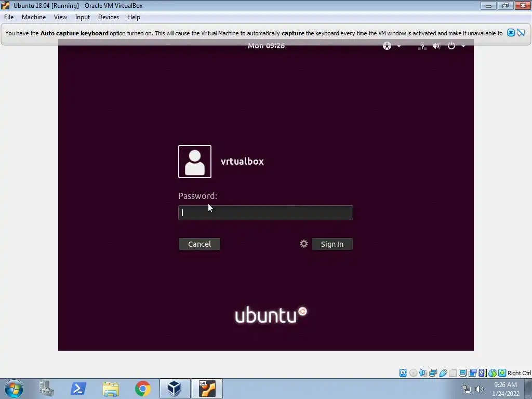Open the Devices menu

coord(109,17)
